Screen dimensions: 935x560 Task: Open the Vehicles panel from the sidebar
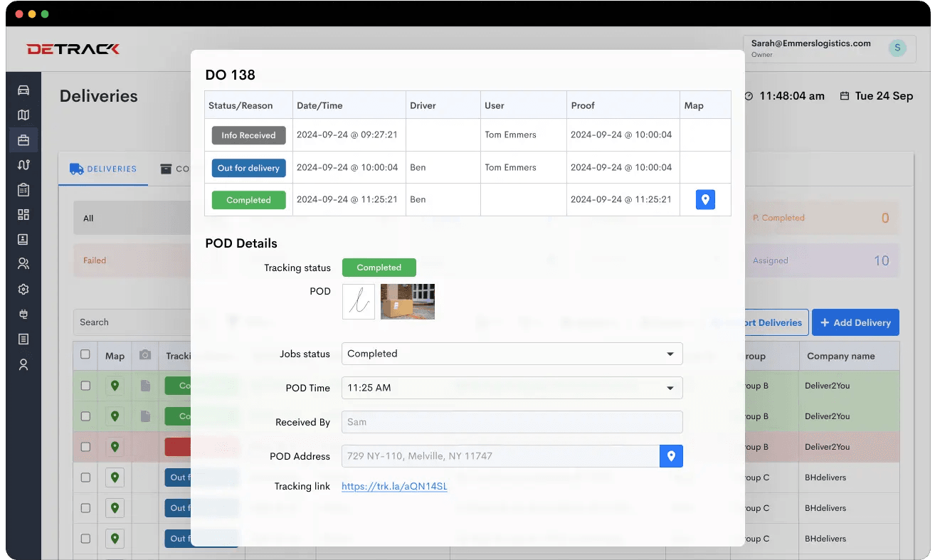click(x=23, y=90)
